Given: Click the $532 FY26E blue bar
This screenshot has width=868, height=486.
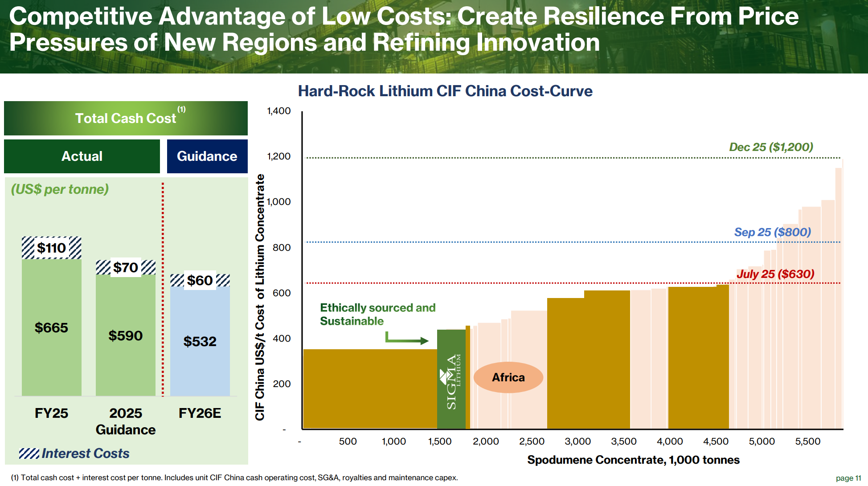Looking at the screenshot, I should coord(200,341).
